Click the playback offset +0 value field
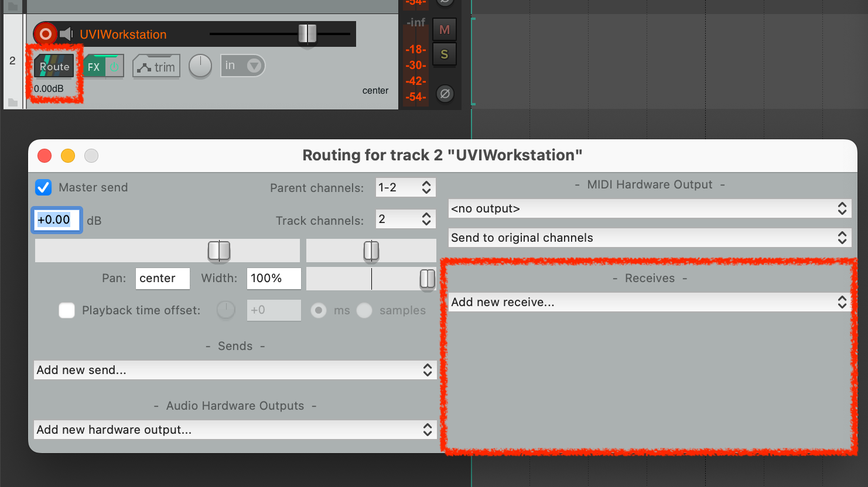The width and height of the screenshot is (868, 487). coord(274,310)
